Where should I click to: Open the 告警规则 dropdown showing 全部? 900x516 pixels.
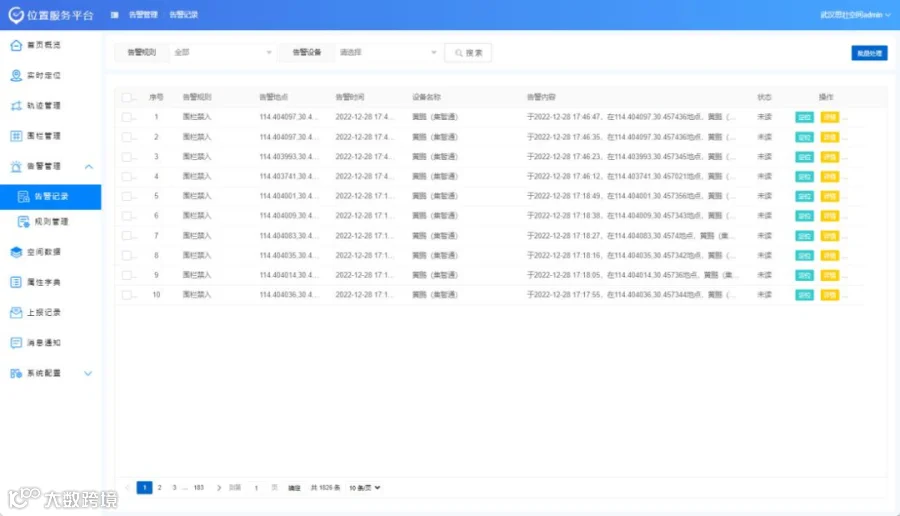pos(222,52)
